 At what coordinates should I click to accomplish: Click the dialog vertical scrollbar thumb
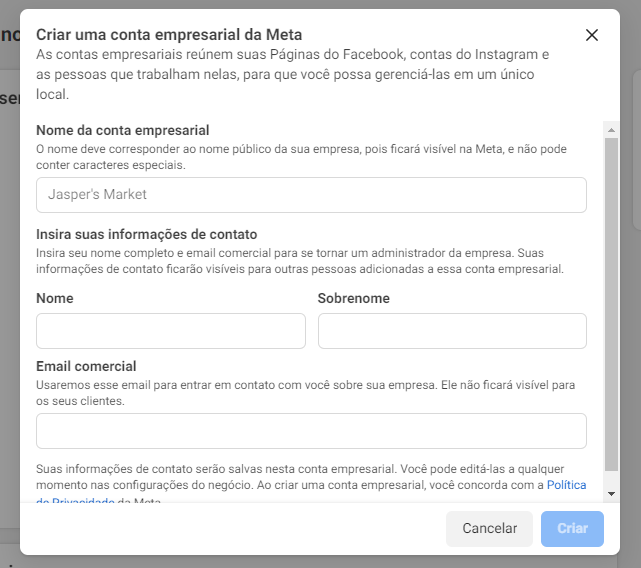coord(611,305)
